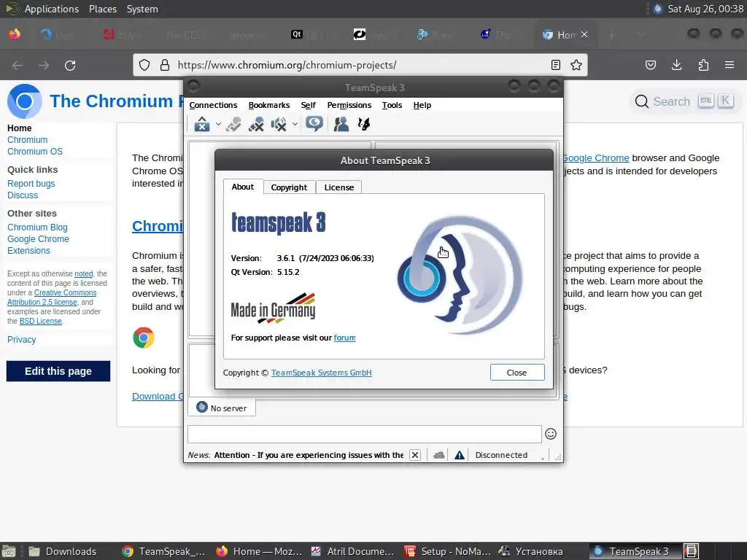747x560 pixels.
Task: Click the Disconnected status text
Action: (x=501, y=455)
